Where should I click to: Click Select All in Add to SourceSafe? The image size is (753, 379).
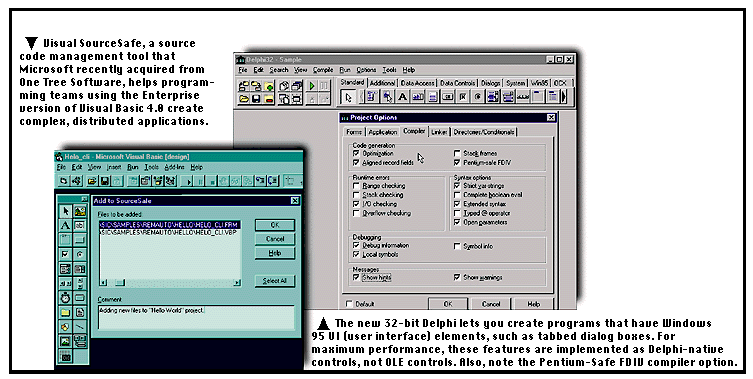[274, 281]
